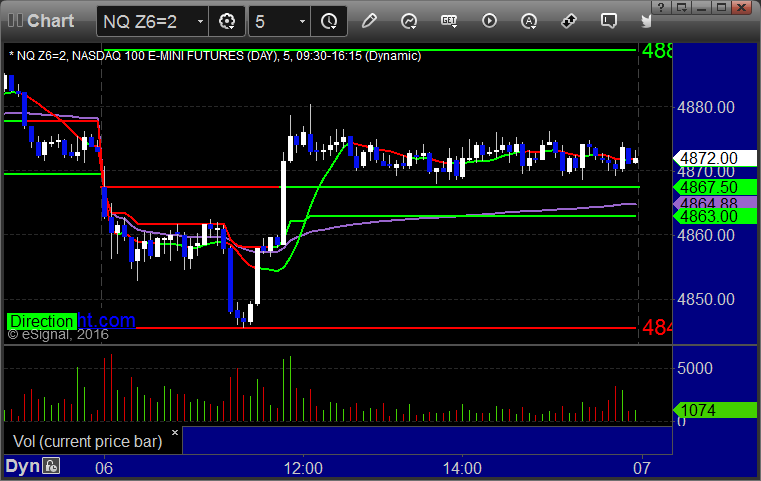Image resolution: width=761 pixels, height=481 pixels.
Task: Open the symbol settings gear menu
Action: [x=227, y=21]
